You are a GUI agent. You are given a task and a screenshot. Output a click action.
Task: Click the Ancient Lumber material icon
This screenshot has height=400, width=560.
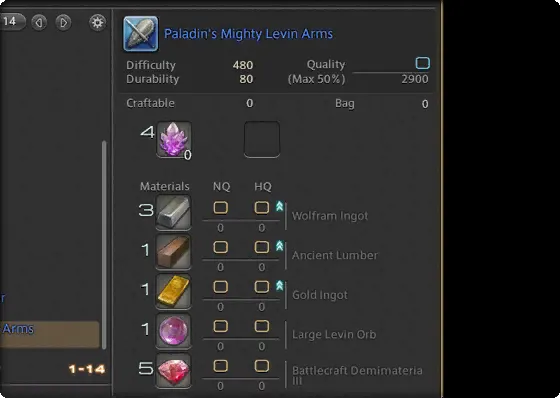point(174,252)
